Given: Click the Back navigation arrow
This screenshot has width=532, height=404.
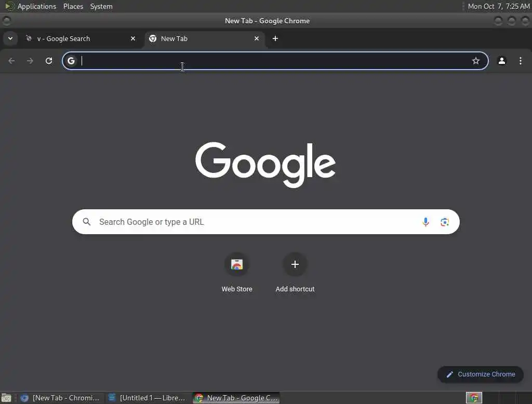Looking at the screenshot, I should (11, 61).
